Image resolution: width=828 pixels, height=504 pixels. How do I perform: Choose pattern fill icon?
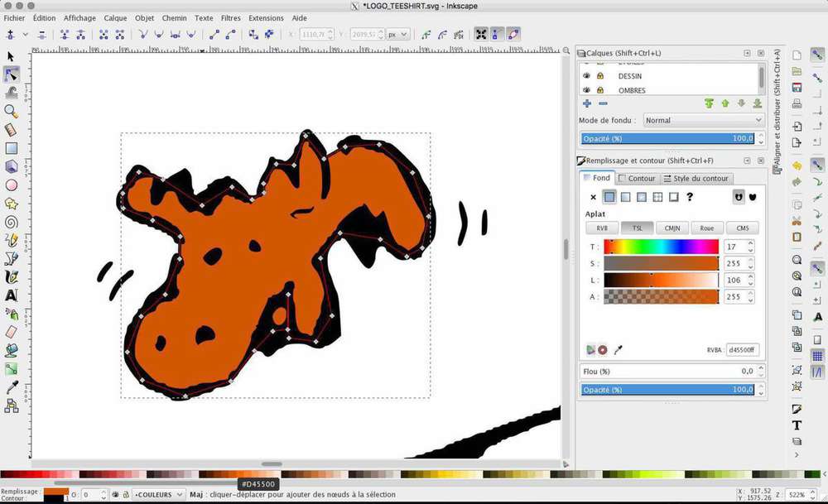657,197
